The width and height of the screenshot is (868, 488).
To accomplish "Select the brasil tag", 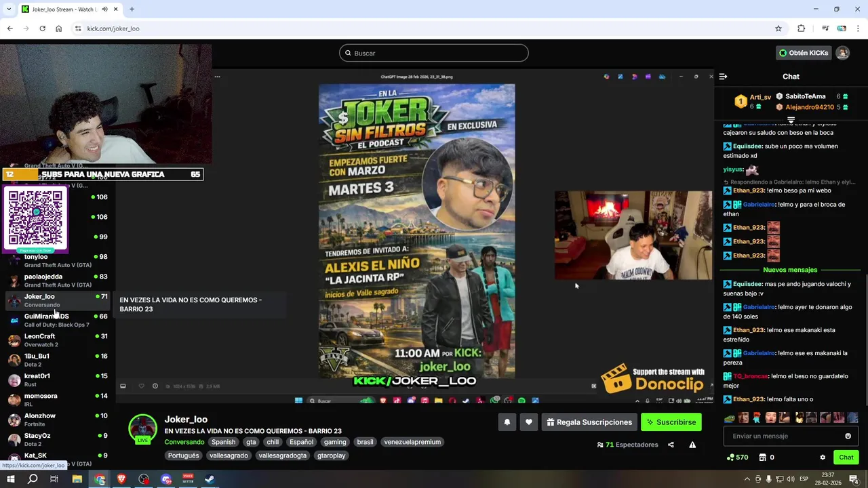I will click(365, 442).
